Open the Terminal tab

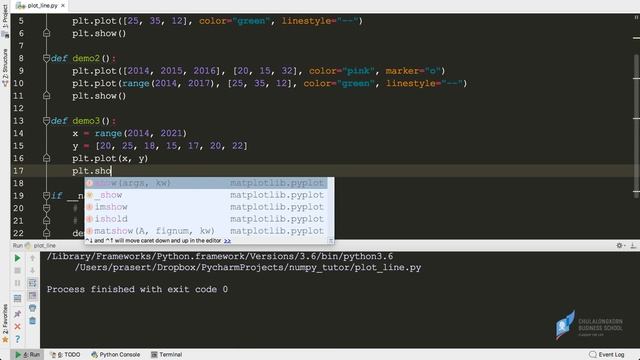167,355
